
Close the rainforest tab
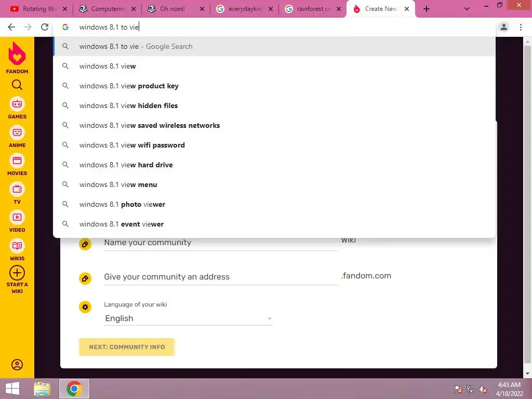[x=339, y=9]
